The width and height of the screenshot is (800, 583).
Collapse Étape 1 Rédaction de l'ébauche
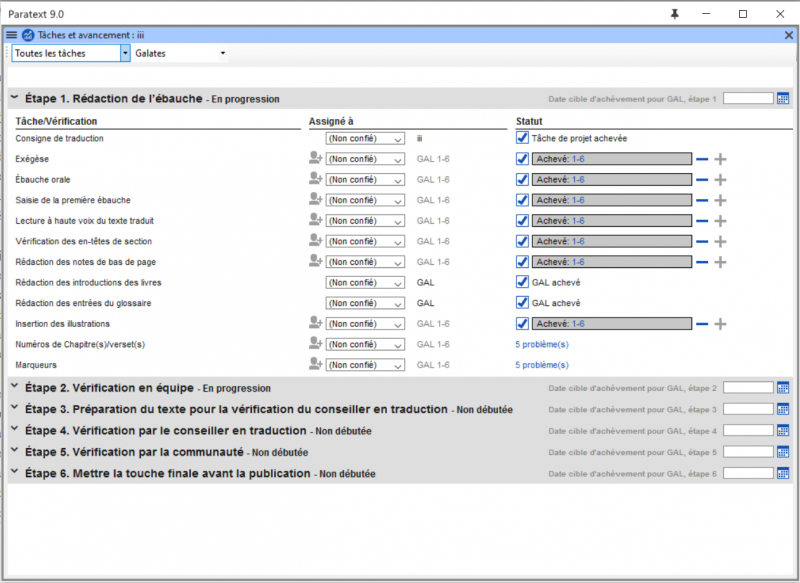(x=15, y=97)
